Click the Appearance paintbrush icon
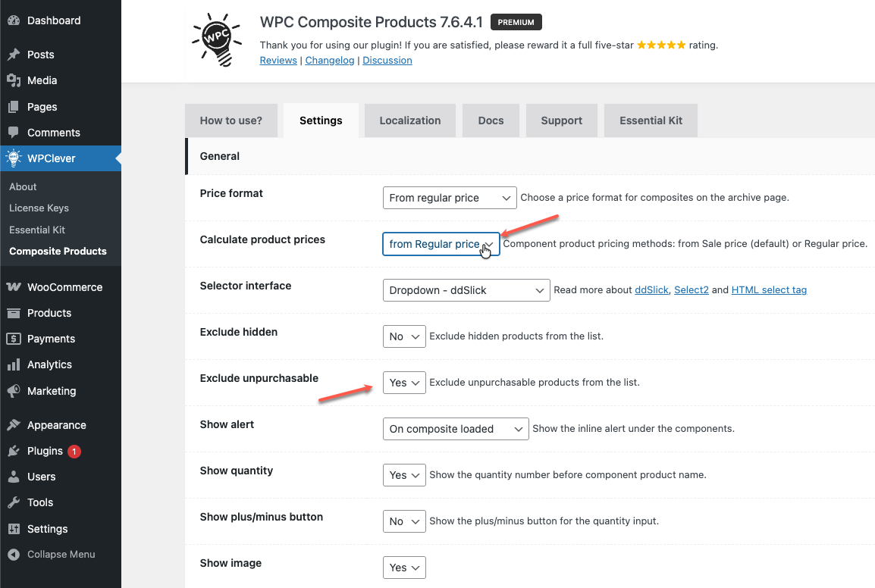 tap(14, 425)
